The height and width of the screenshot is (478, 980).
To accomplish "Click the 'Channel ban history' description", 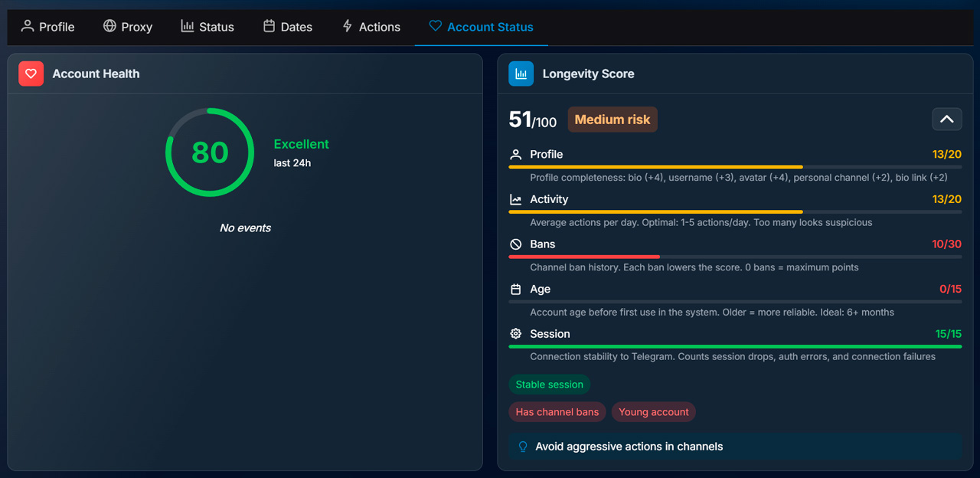I will 694,267.
